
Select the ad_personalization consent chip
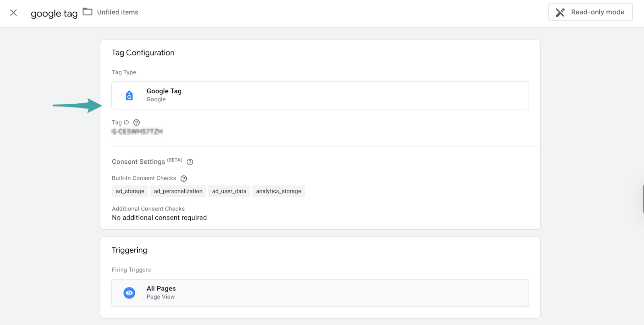coord(178,191)
